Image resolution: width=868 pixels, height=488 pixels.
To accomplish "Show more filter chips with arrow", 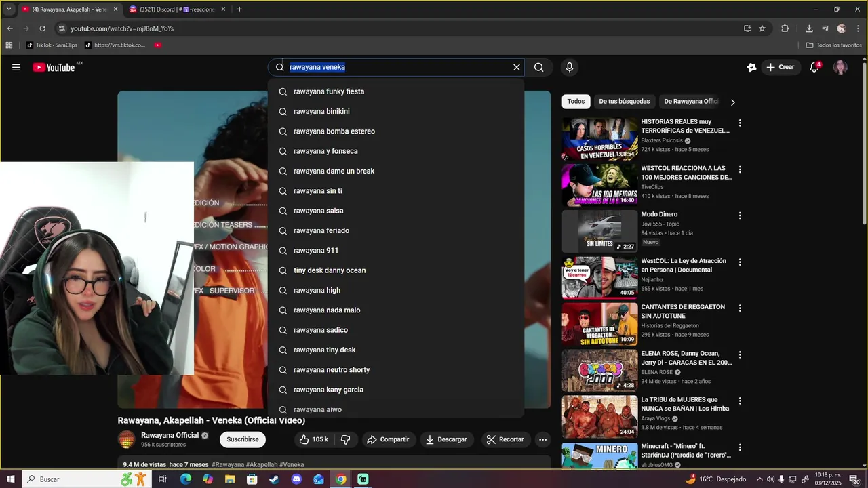I will click(732, 102).
